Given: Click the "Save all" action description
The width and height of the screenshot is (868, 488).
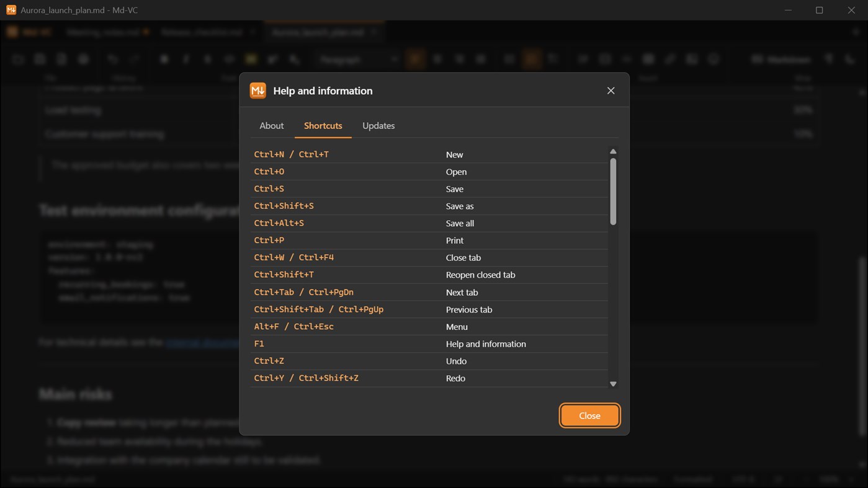Looking at the screenshot, I should pyautogui.click(x=459, y=223).
